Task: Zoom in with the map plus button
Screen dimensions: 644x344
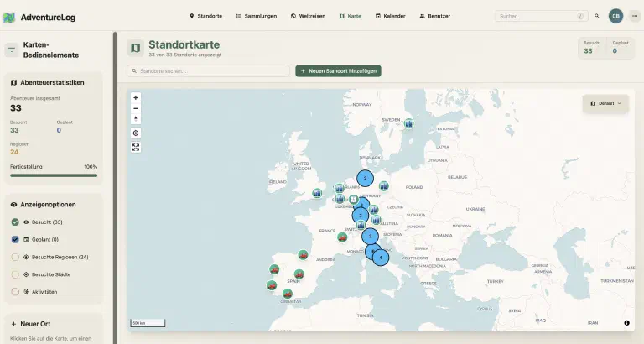Action: (x=136, y=98)
